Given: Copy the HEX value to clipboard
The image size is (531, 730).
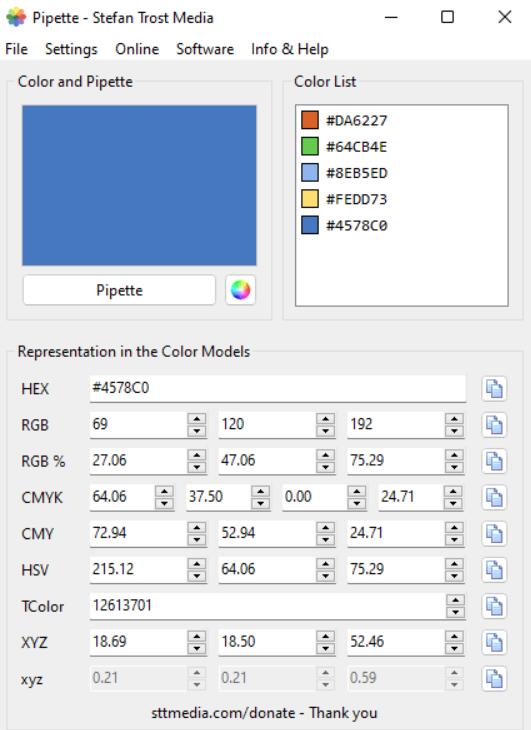Looking at the screenshot, I should [494, 388].
